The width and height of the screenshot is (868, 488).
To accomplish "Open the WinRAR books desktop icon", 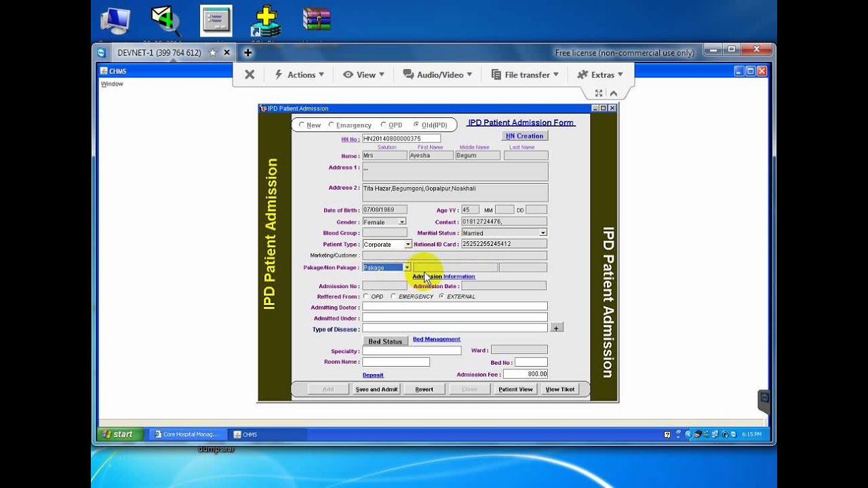I will click(x=316, y=21).
